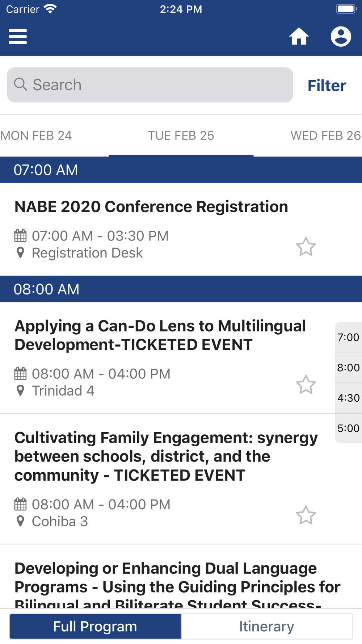This screenshot has width=362, height=644.
Task: Tap the search magnifier icon
Action: 21,84
